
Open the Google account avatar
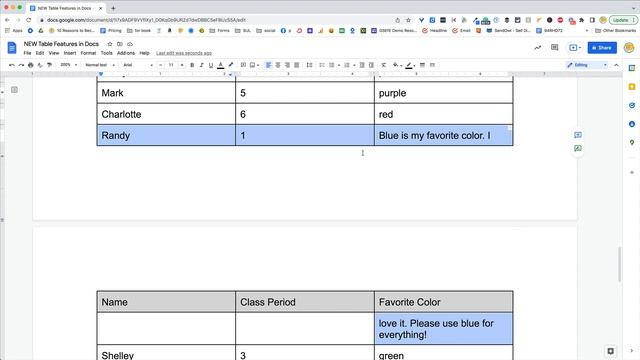pos(629,48)
